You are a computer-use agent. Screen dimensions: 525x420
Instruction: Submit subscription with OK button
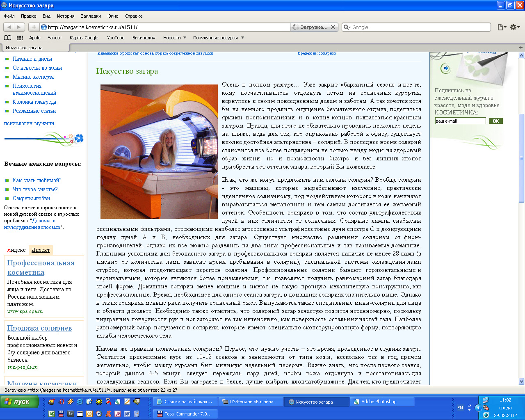(x=496, y=121)
